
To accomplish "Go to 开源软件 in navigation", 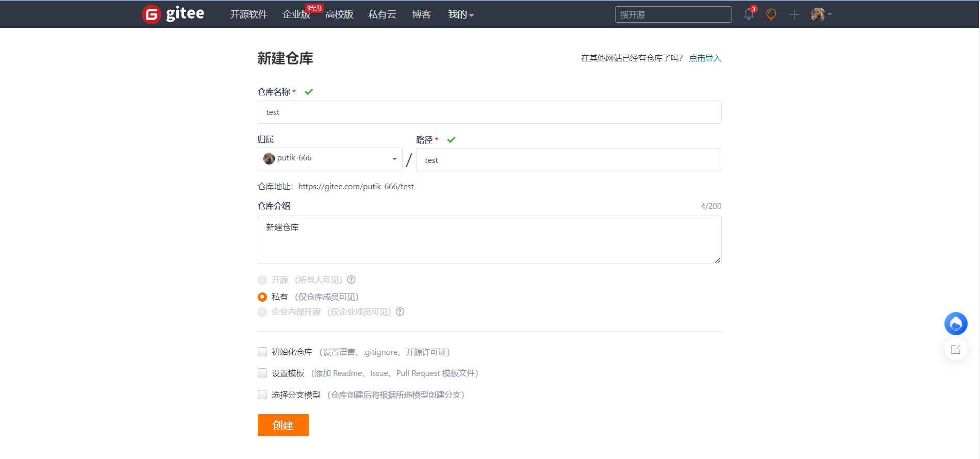I will pyautogui.click(x=248, y=14).
